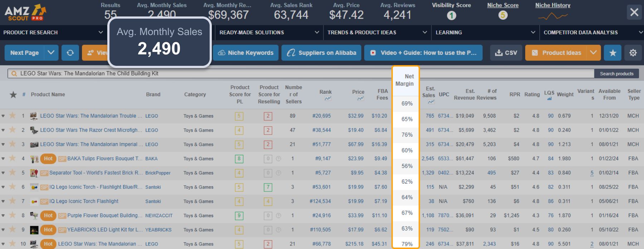The width and height of the screenshot is (644, 249).
Task: Open the PRODUCT RESEARCH menu
Action: pyautogui.click(x=54, y=33)
